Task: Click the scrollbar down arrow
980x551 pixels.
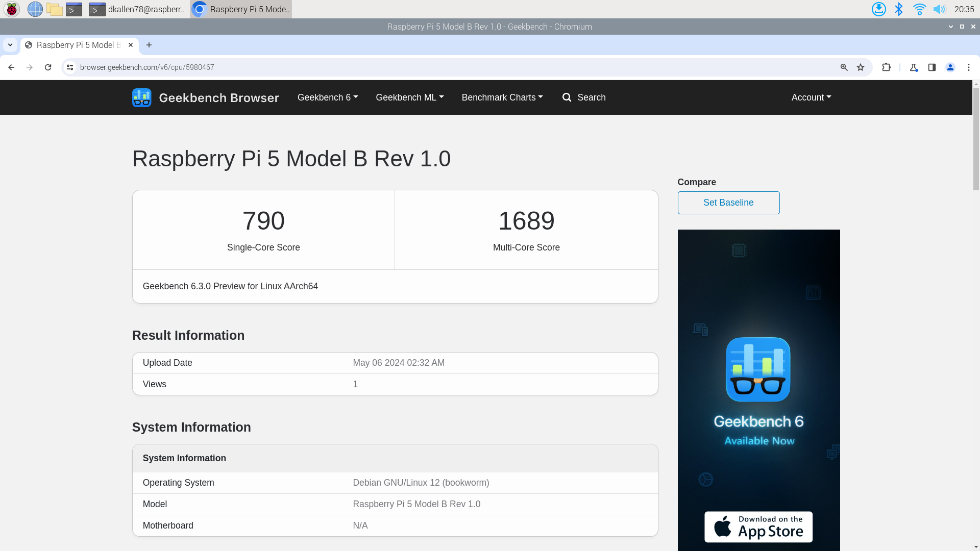Action: click(x=976, y=546)
